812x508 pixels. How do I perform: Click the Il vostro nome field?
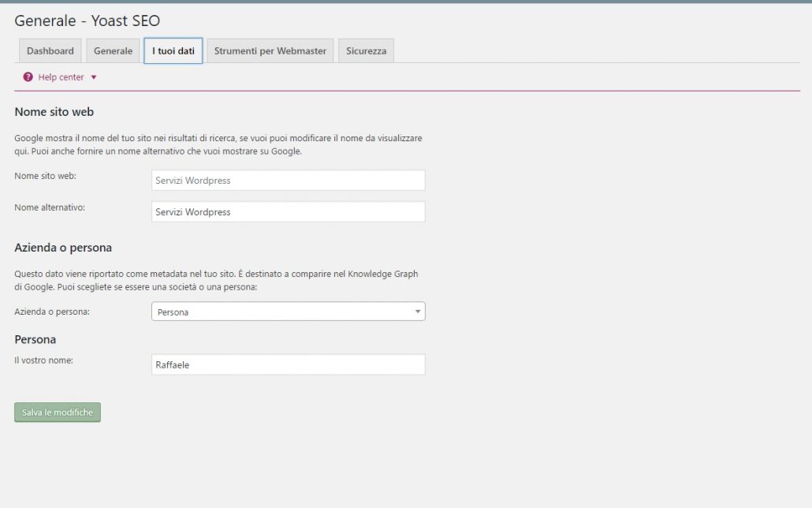click(288, 365)
